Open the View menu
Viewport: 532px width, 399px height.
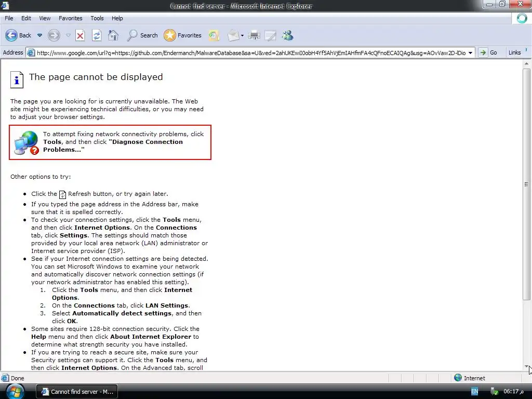pyautogui.click(x=45, y=18)
